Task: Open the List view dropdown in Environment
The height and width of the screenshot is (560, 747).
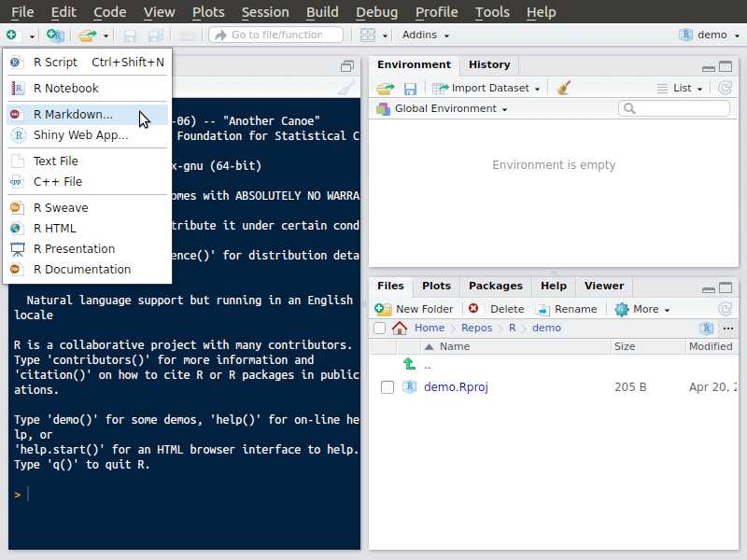Action: click(680, 88)
